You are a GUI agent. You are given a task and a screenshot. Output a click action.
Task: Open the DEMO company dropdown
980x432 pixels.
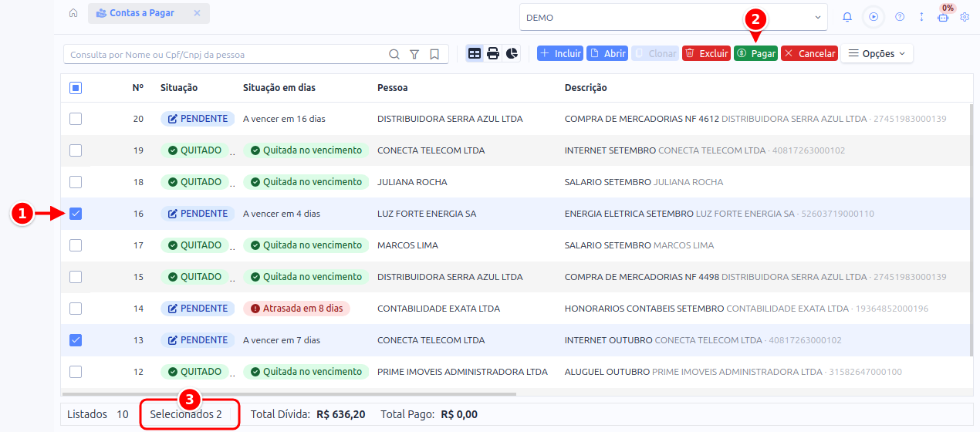(x=674, y=17)
